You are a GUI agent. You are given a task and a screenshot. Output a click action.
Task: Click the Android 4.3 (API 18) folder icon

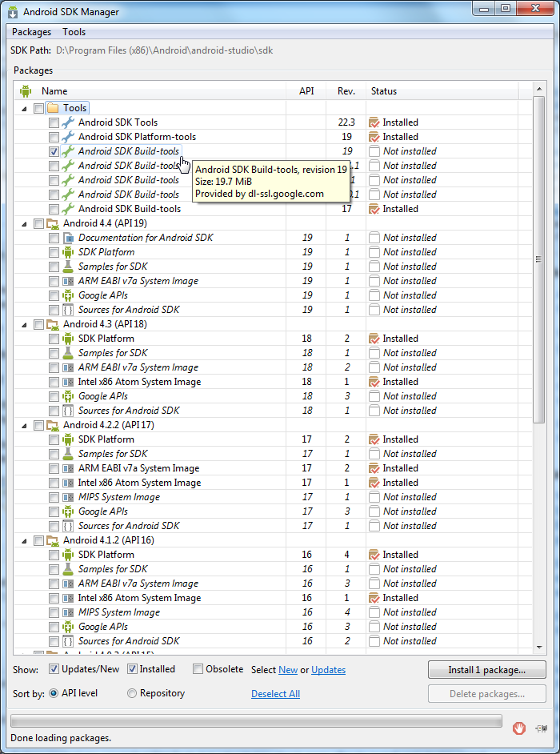tap(53, 324)
